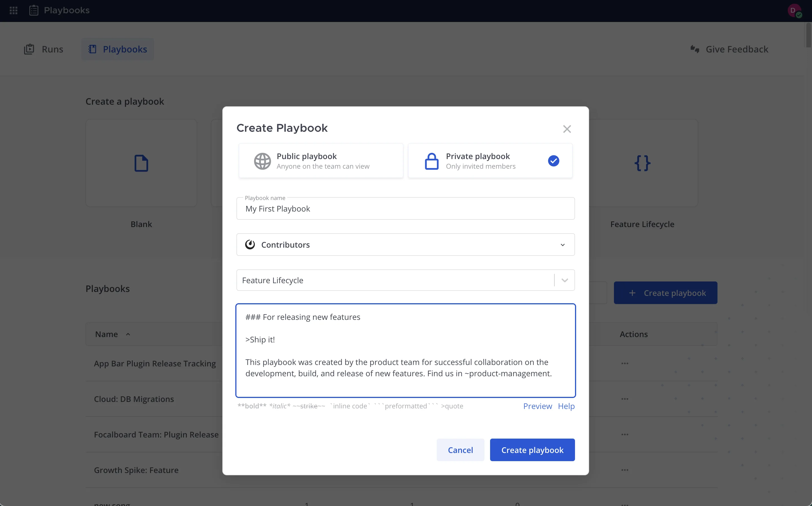Viewport: 812px width, 506px height.
Task: Click the lock icon for Private playbook
Action: tap(431, 161)
